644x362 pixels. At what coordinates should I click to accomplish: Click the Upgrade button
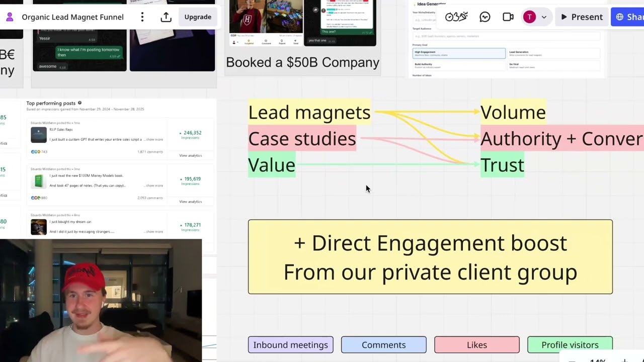pyautogui.click(x=198, y=17)
